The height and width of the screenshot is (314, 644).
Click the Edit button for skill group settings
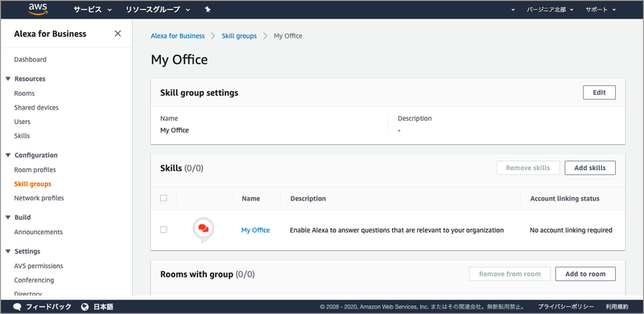coord(599,93)
